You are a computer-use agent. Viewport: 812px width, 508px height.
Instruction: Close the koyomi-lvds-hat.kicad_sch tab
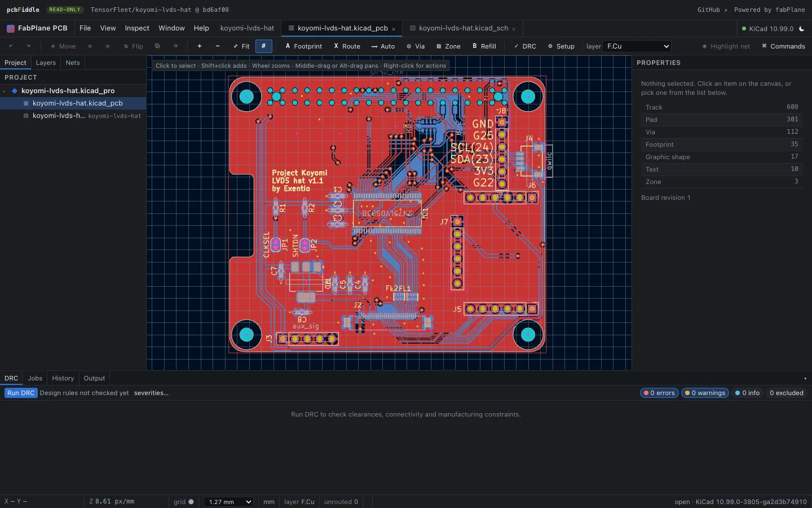(514, 29)
